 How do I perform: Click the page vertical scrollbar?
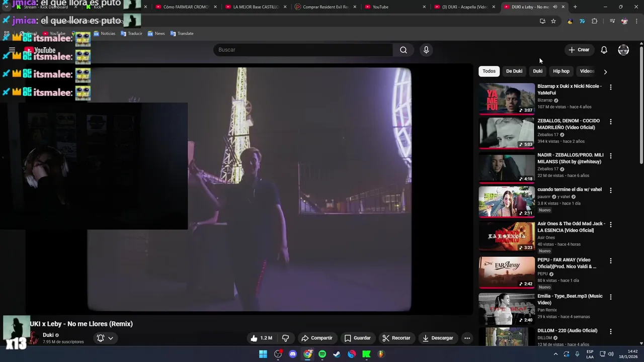tap(641, 105)
